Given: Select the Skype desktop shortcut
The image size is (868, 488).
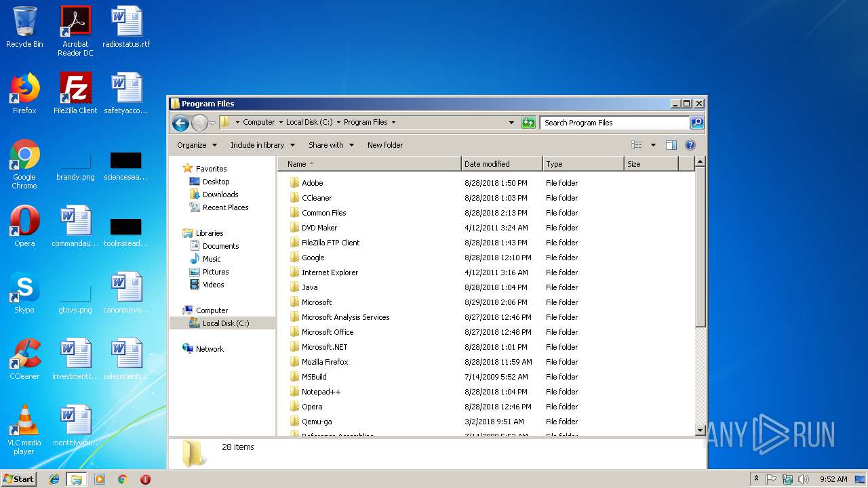Looking at the screenshot, I should [x=24, y=293].
